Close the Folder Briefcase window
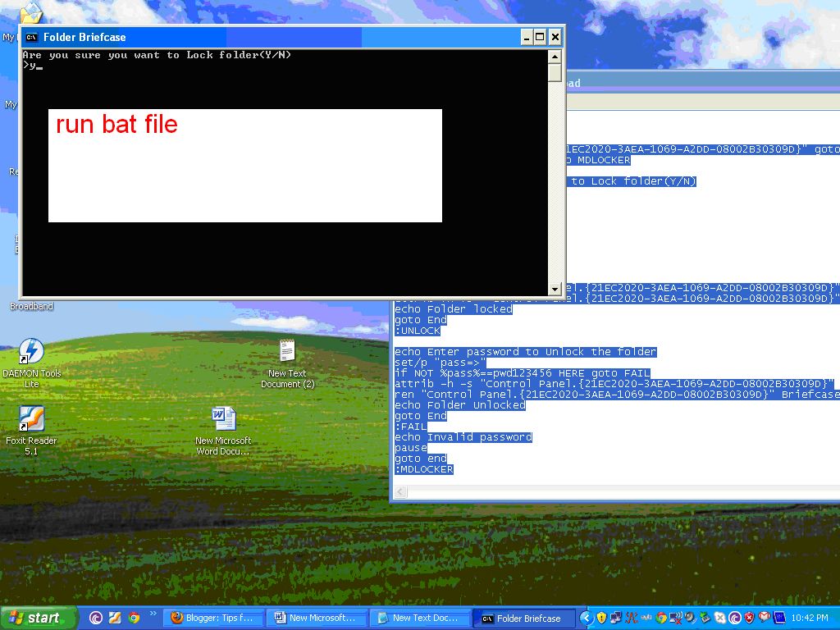This screenshot has width=840, height=630. tap(555, 37)
